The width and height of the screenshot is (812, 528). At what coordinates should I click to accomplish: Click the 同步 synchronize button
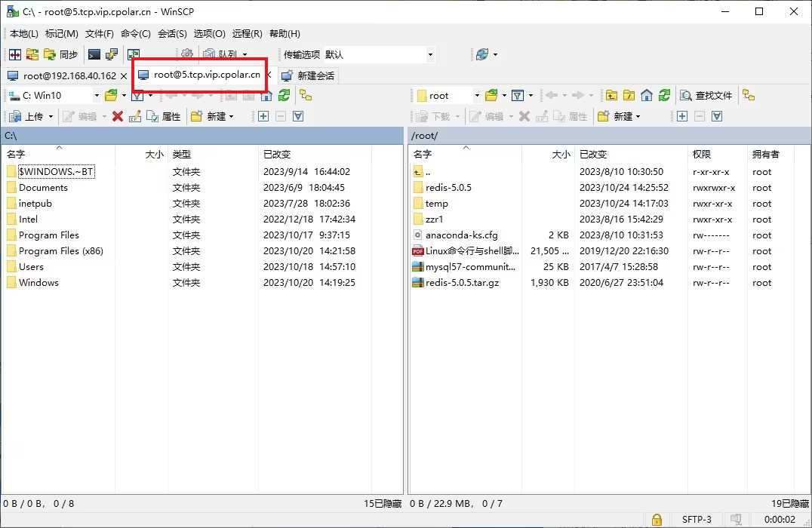click(60, 54)
